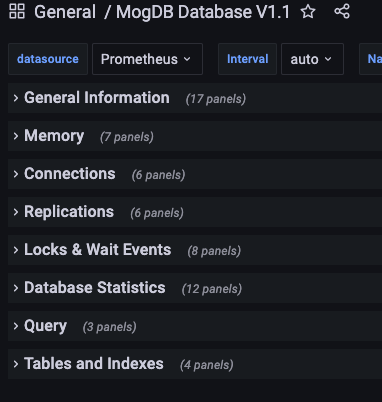Expand the General Information row chevron
Image resolution: width=382 pixels, height=402 pixels.
point(16,98)
